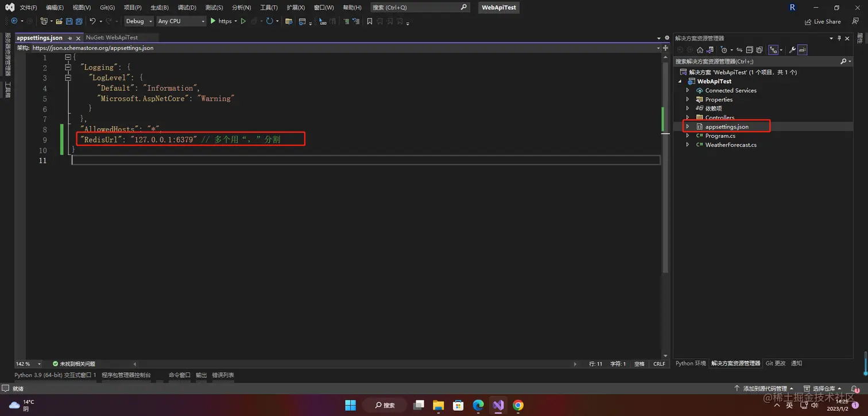Select the WeatherForecast.cs file
868x416 pixels.
(731, 145)
